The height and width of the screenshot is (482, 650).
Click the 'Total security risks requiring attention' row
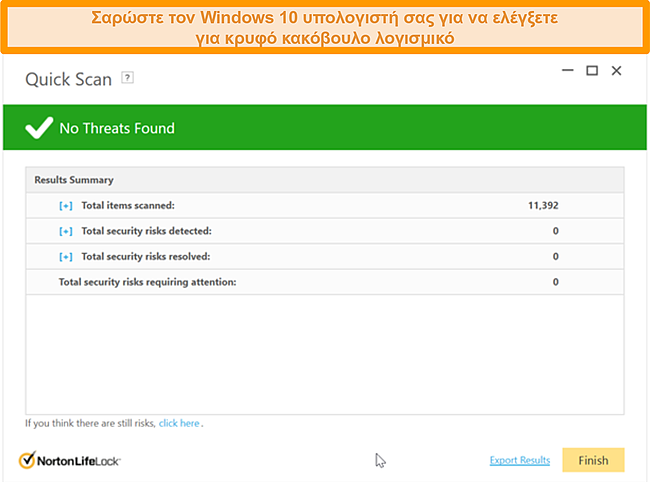click(x=325, y=282)
